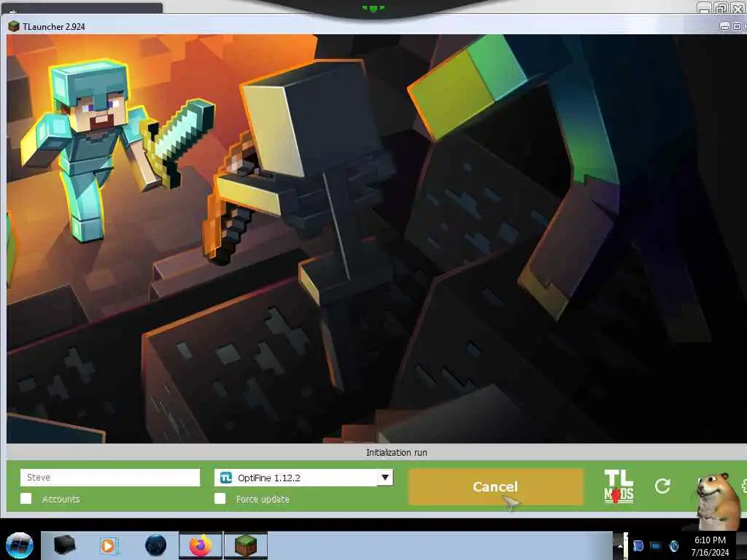Launch the media player from taskbar
747x560 pixels.
[109, 545]
